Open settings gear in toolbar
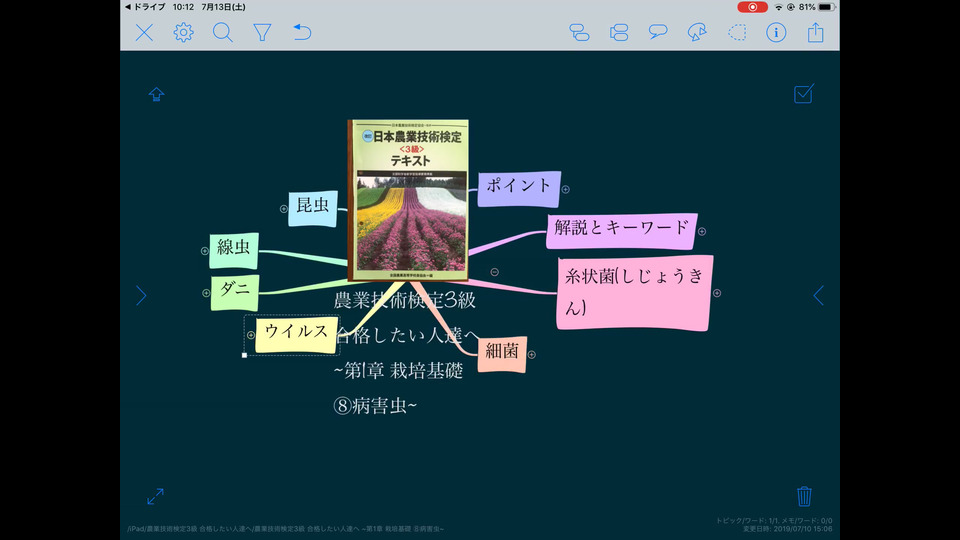The width and height of the screenshot is (960, 540). point(183,32)
